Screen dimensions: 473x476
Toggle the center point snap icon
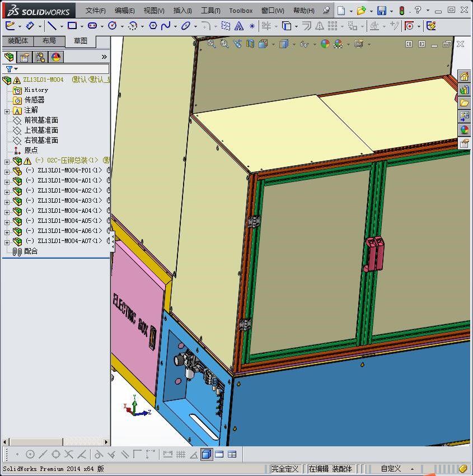pos(30,454)
